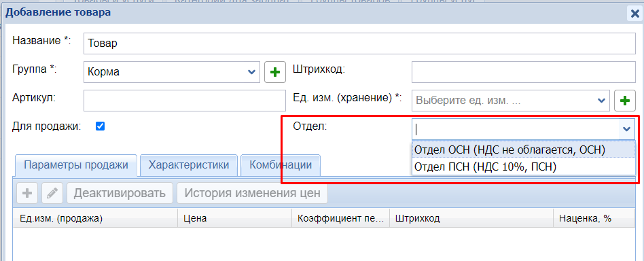Viewport: 644px width, 261px height.
Task: Click grey plus icon in sale parameters toolbar
Action: coord(27,193)
